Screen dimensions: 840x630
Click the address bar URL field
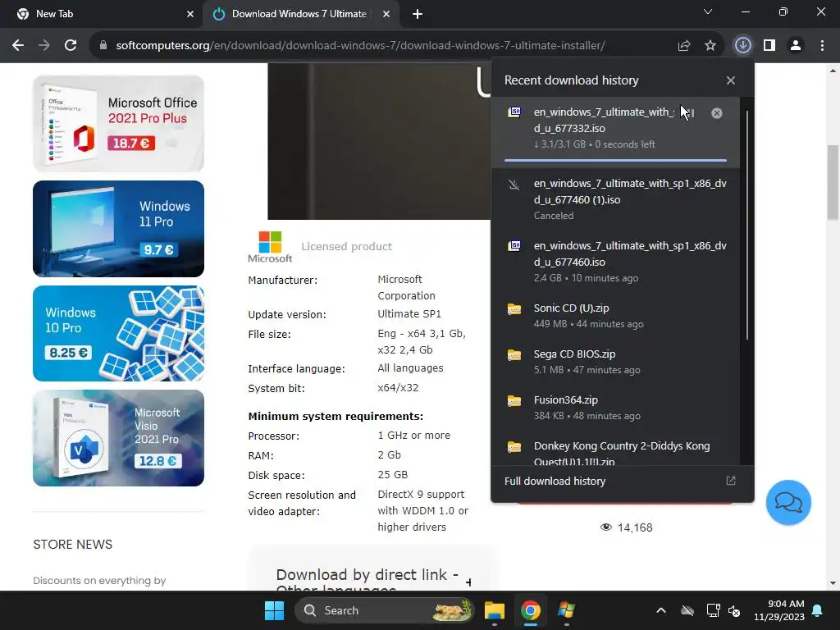(x=360, y=46)
